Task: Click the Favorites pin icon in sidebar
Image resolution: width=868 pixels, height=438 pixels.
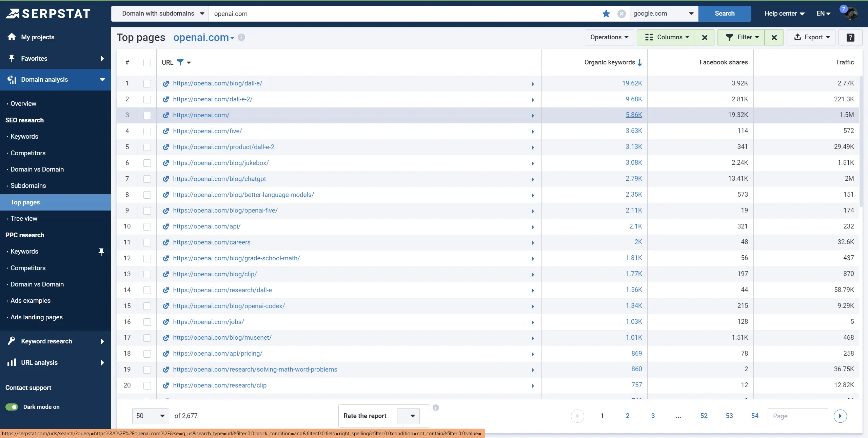Action: pyautogui.click(x=12, y=58)
